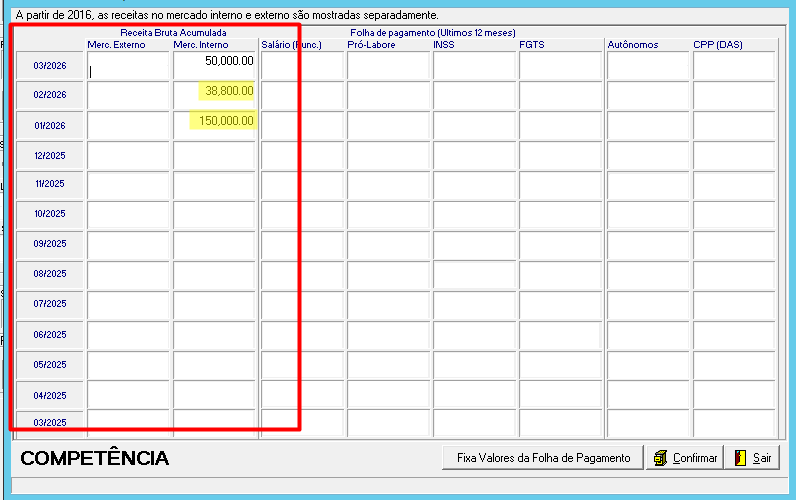The width and height of the screenshot is (796, 500).
Task: Click the 02/2026 row label
Action: 50,95
